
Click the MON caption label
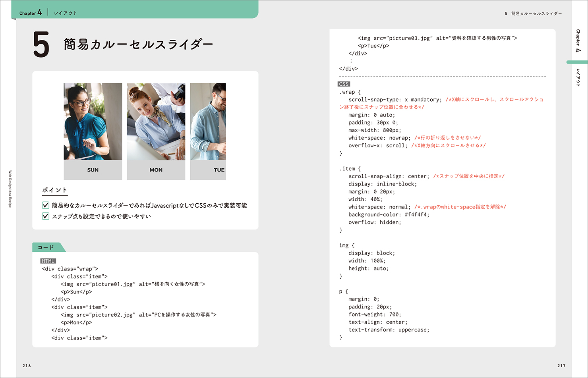pos(156,170)
